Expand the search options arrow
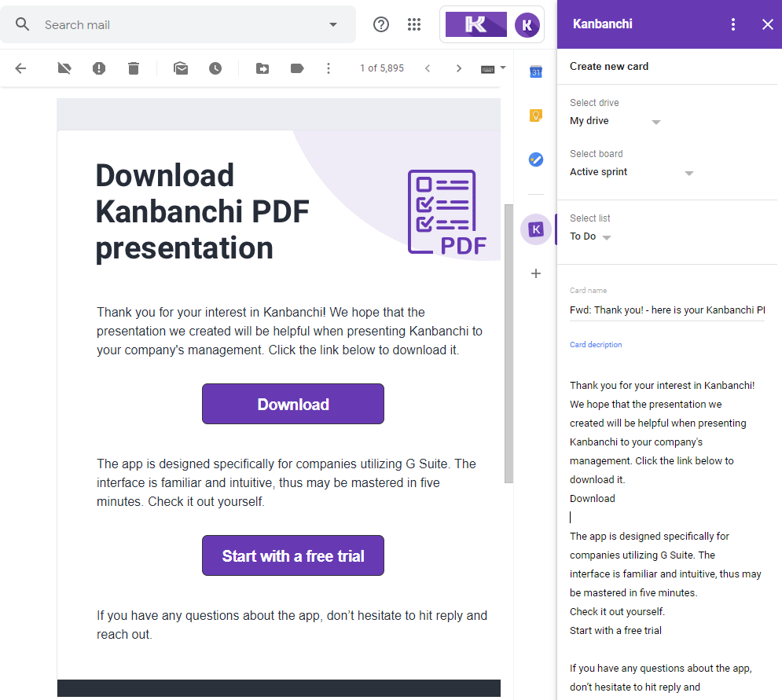This screenshot has height=700, width=782. tap(333, 24)
